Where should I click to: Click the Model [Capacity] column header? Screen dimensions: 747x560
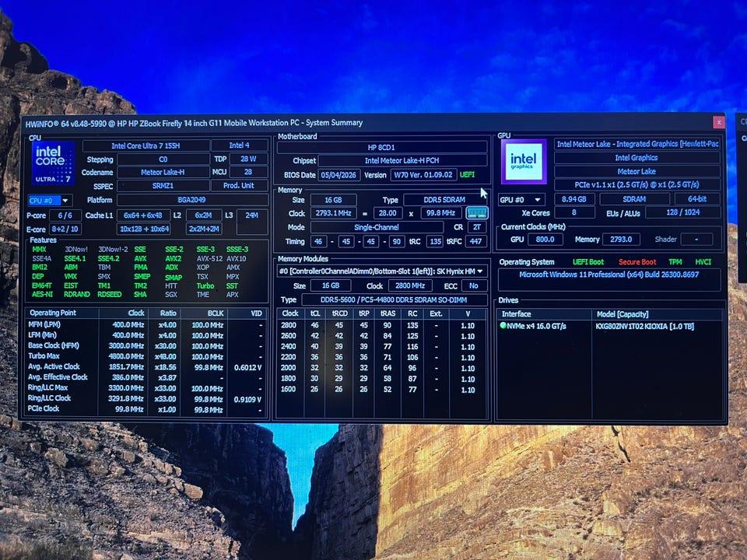(x=658, y=313)
